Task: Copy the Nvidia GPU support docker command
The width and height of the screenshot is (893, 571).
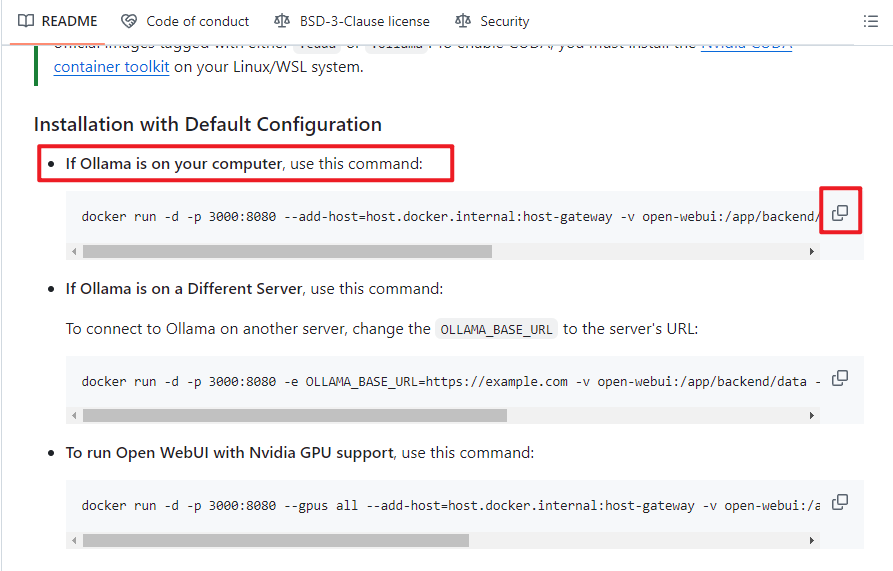Action: point(840,501)
